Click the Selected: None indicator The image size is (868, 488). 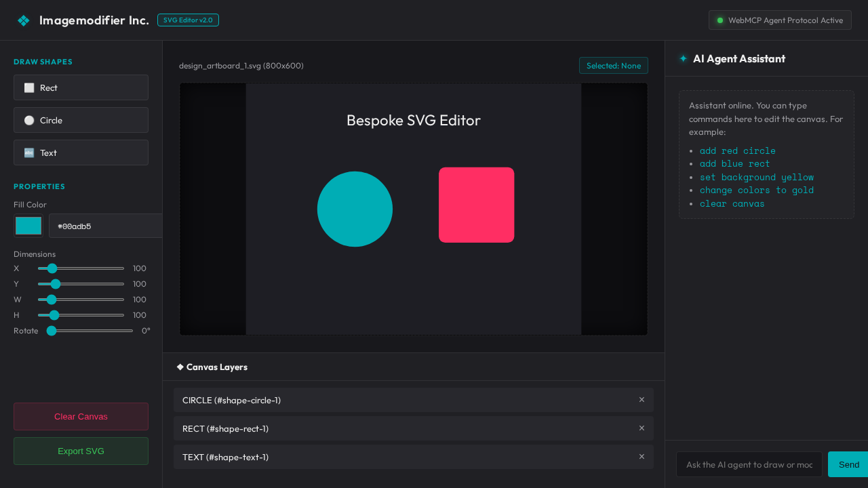[x=614, y=66]
